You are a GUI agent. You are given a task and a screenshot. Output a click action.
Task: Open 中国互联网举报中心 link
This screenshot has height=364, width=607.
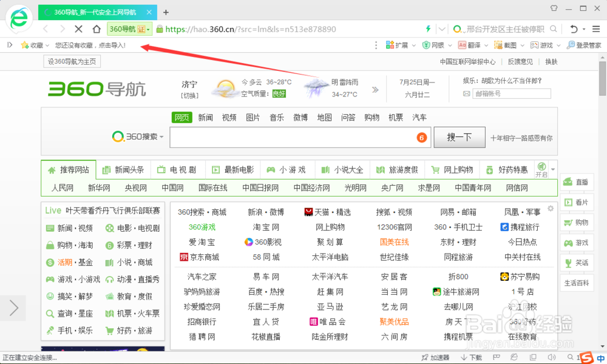tap(467, 62)
